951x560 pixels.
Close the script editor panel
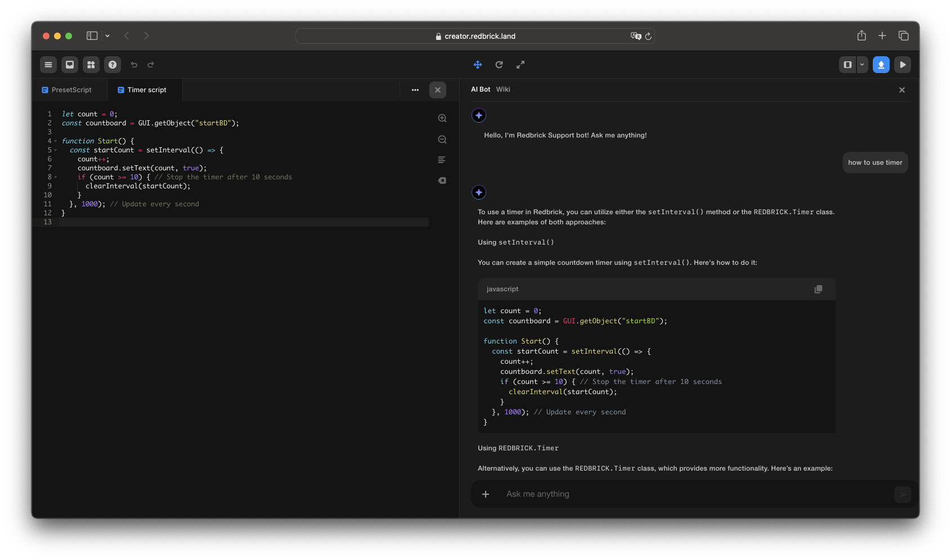[x=438, y=90]
